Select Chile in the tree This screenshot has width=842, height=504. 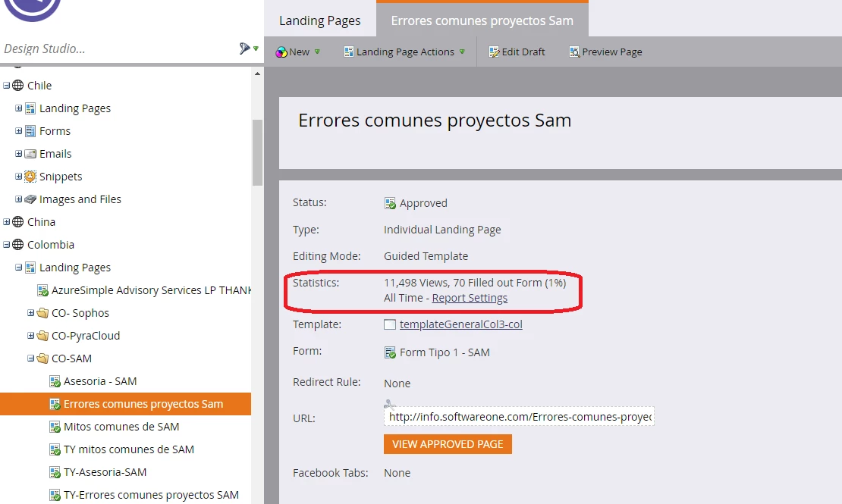point(39,86)
